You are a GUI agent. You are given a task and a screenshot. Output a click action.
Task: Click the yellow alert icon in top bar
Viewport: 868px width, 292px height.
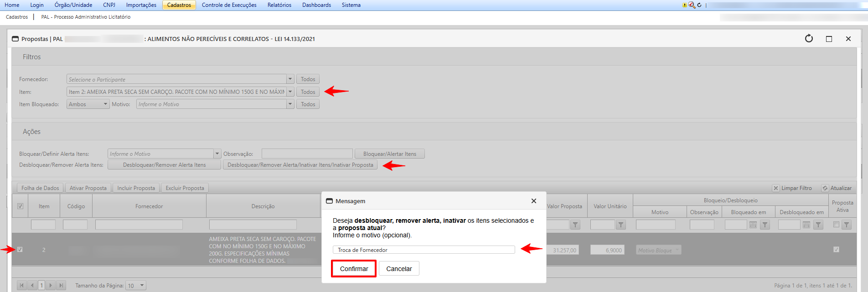[684, 5]
